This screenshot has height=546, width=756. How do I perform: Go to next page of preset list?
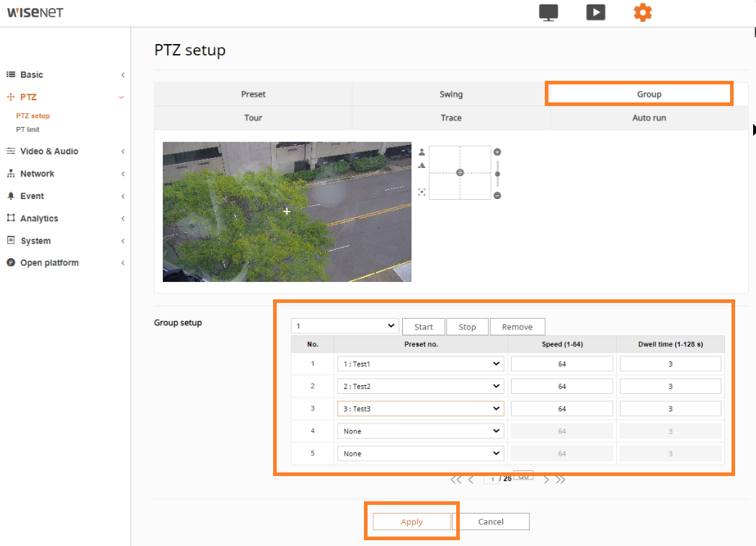click(546, 480)
